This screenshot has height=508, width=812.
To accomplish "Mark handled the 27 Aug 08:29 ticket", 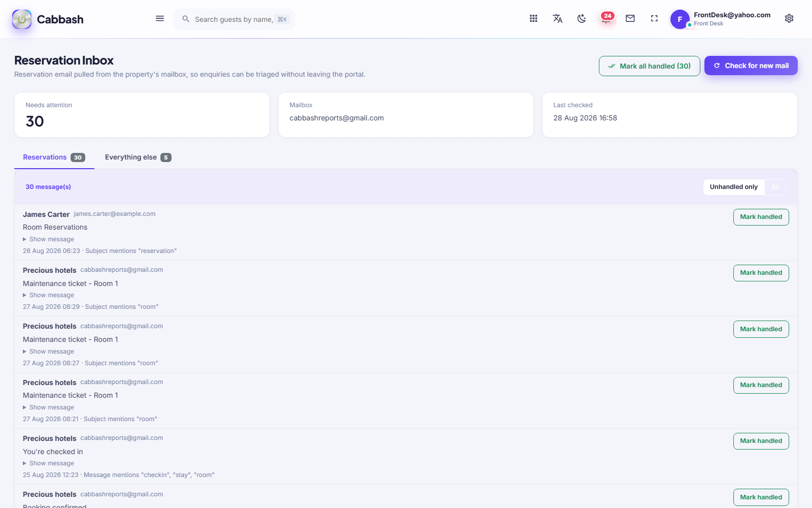I will [761, 273].
